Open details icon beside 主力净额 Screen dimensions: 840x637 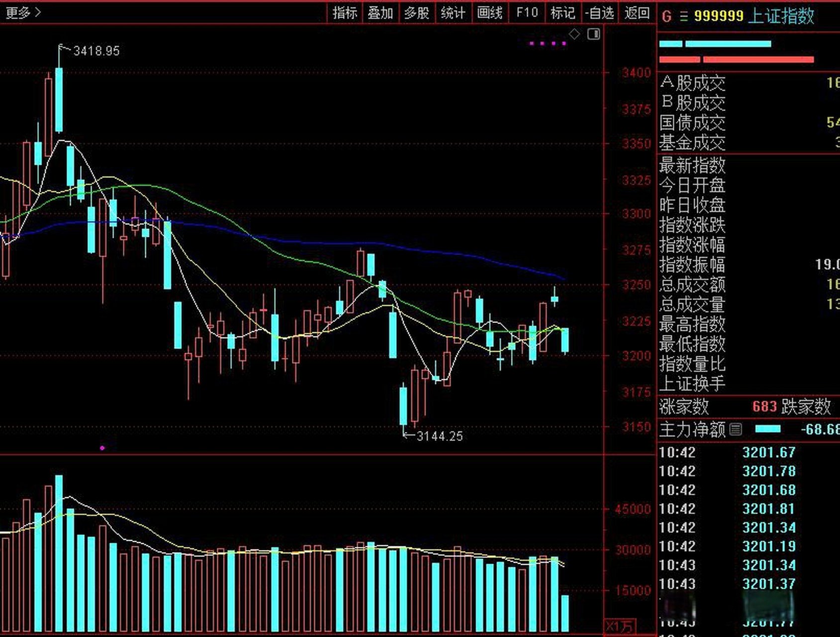click(x=736, y=429)
